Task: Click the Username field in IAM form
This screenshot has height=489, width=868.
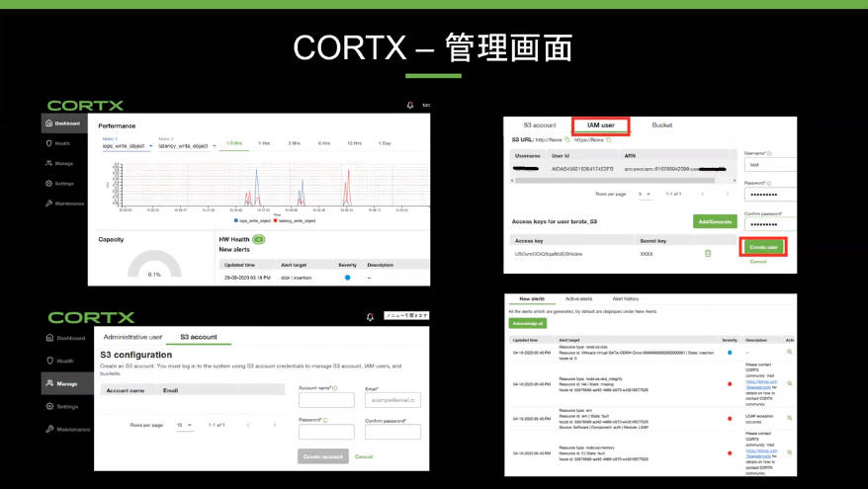Action: [770, 164]
